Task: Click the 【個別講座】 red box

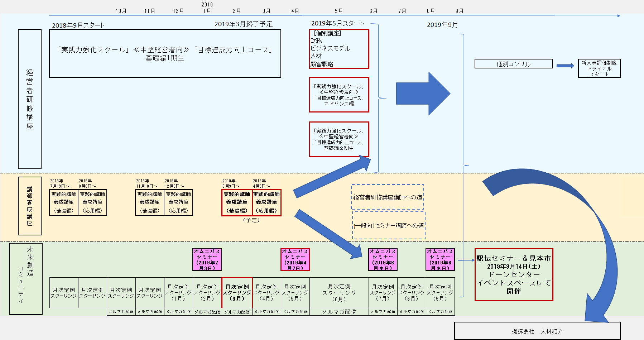Action: pos(339,49)
